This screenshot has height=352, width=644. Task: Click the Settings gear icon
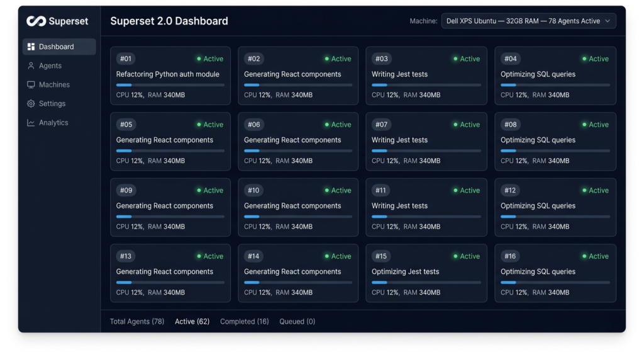(31, 104)
